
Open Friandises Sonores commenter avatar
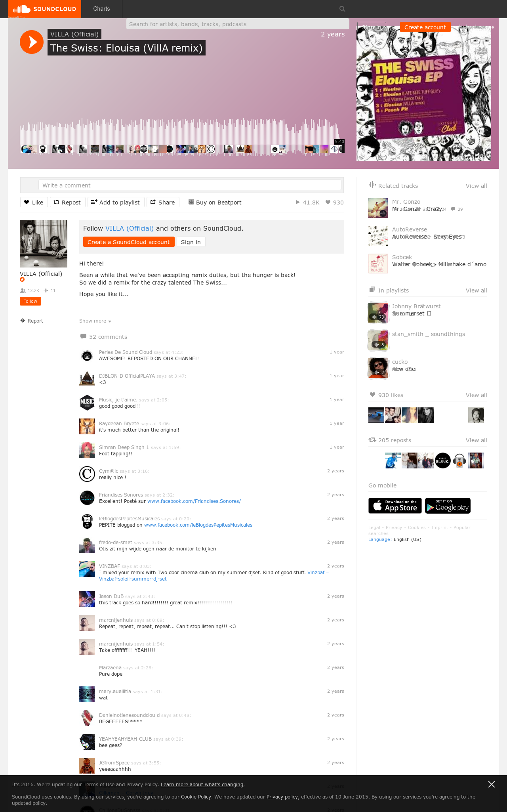coord(87,498)
